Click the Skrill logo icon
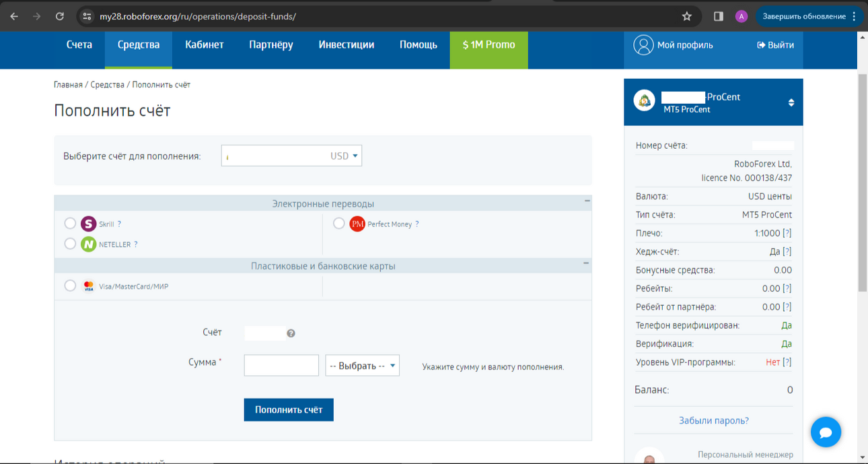868x464 pixels. point(88,224)
